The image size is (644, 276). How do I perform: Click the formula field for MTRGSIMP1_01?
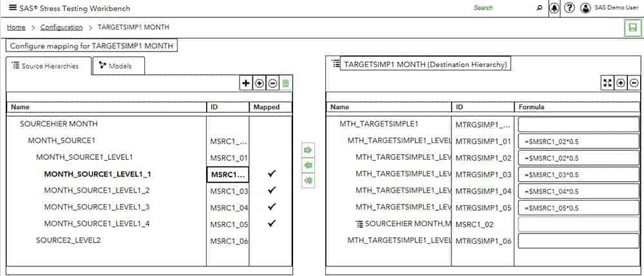pyautogui.click(x=578, y=141)
